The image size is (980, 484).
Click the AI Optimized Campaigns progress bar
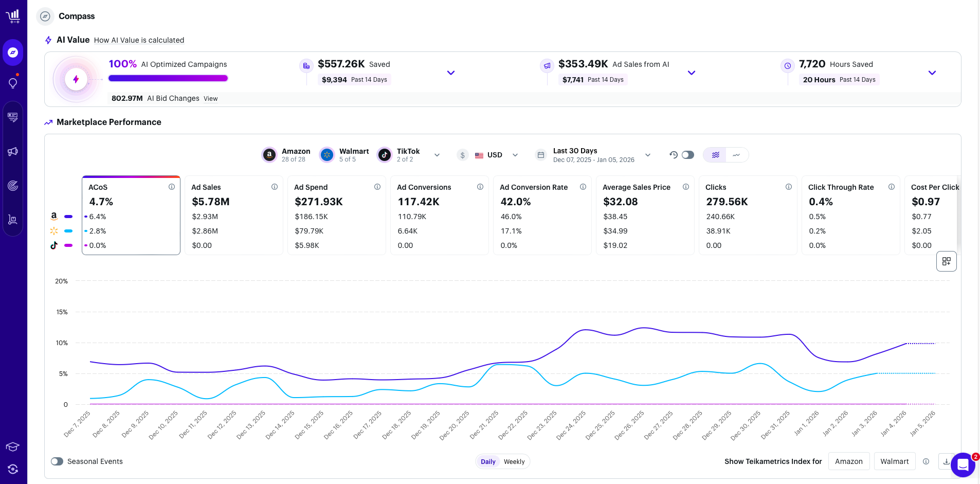(168, 78)
